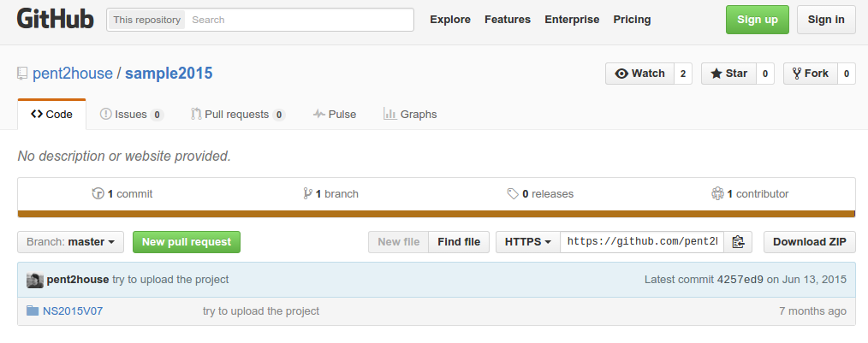Click the clipboard copy URL icon

[x=738, y=242]
